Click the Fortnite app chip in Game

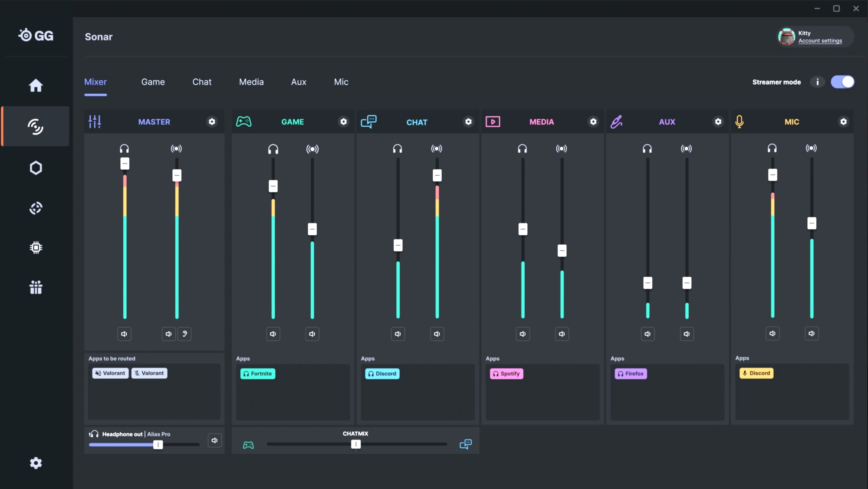[x=258, y=374]
